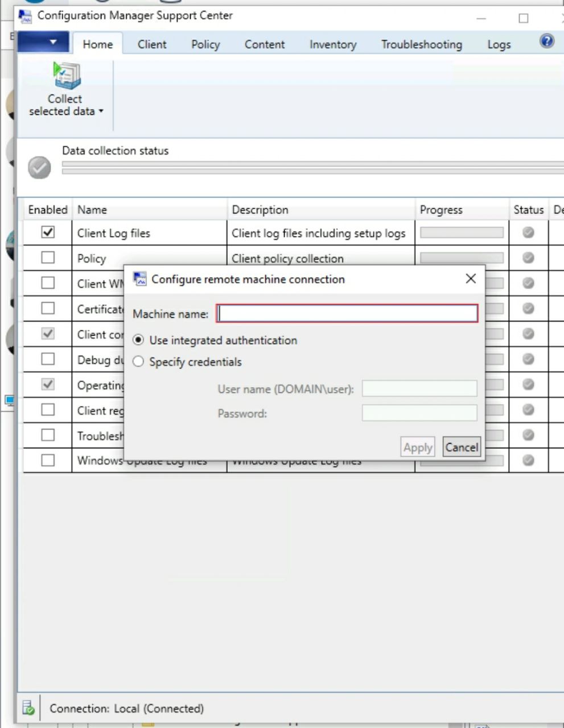Click the Status column header
Image resolution: width=564 pixels, height=728 pixels.
click(x=529, y=210)
